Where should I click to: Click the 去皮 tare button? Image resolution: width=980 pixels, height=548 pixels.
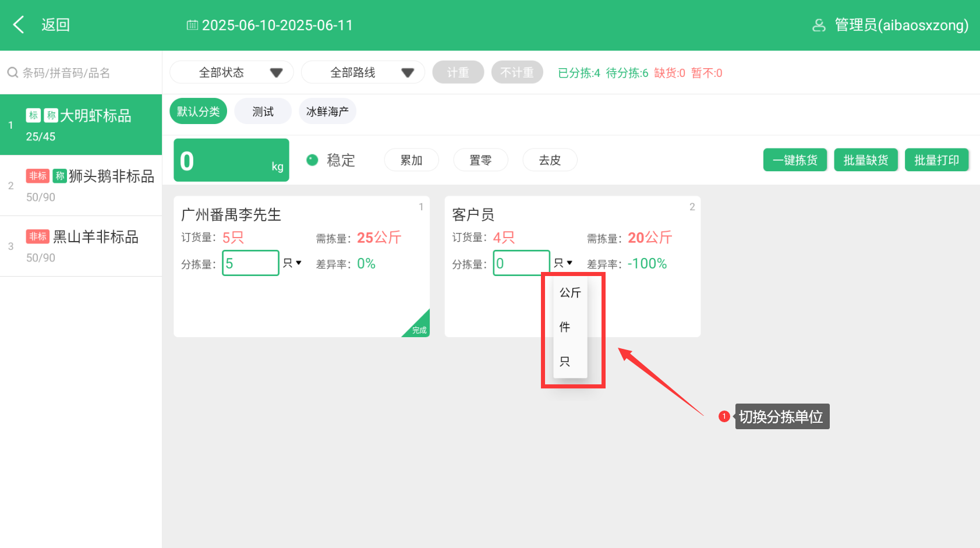(549, 160)
